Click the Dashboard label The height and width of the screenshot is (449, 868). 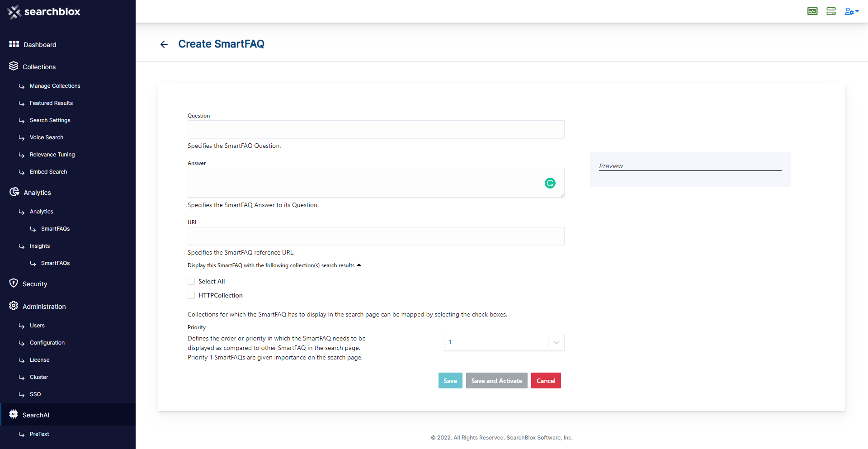click(40, 45)
